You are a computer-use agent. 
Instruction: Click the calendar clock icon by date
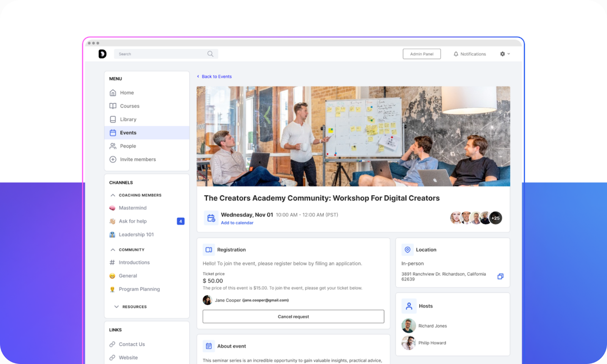211,218
